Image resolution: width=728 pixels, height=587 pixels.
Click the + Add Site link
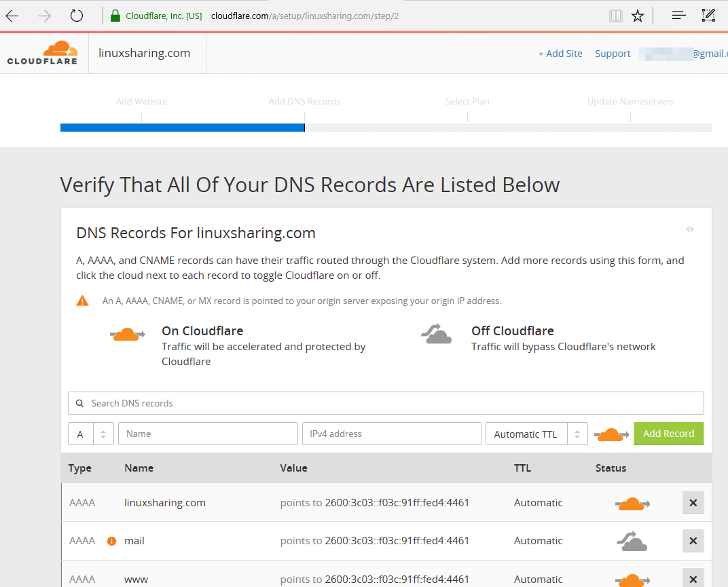(560, 54)
